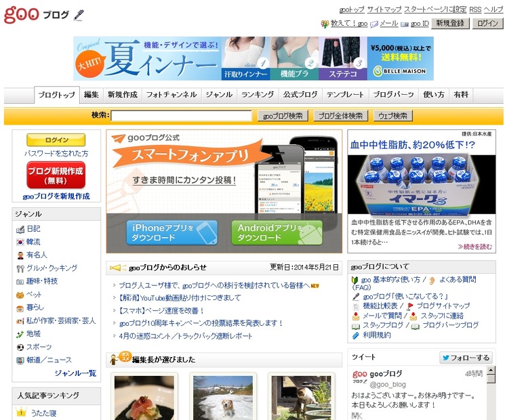
Task: Click the 日記 genre icon
Action: (20, 230)
